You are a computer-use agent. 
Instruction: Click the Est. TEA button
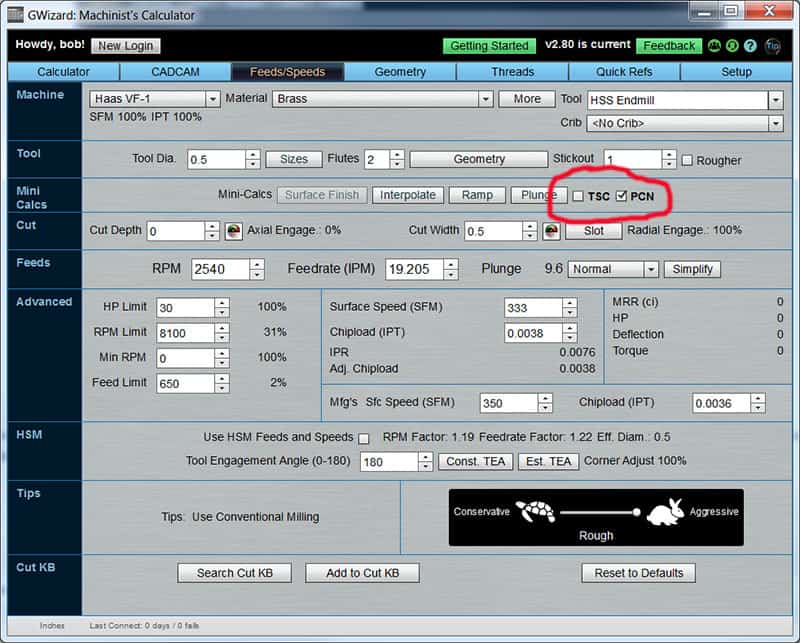548,461
